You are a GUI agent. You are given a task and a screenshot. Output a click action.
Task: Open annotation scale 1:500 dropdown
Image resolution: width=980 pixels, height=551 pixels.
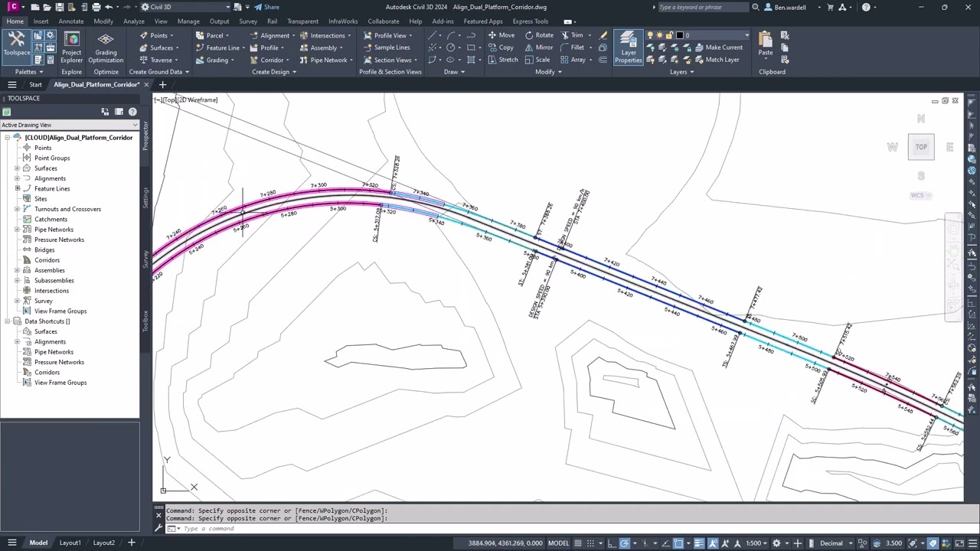[x=758, y=543]
